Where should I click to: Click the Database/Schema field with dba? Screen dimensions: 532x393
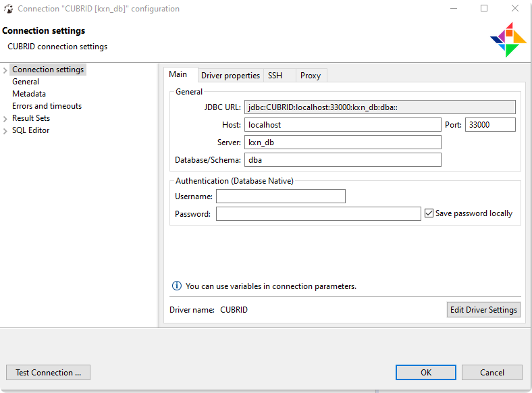point(343,160)
